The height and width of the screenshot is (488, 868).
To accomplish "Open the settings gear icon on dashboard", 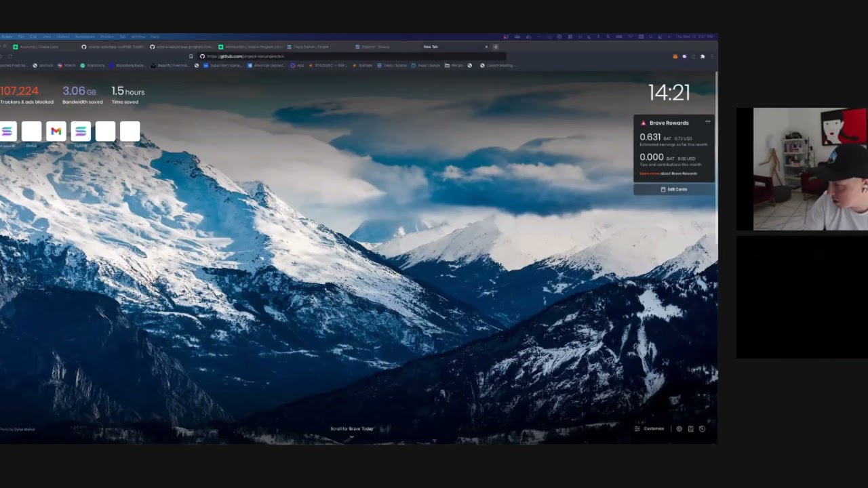I will (679, 428).
